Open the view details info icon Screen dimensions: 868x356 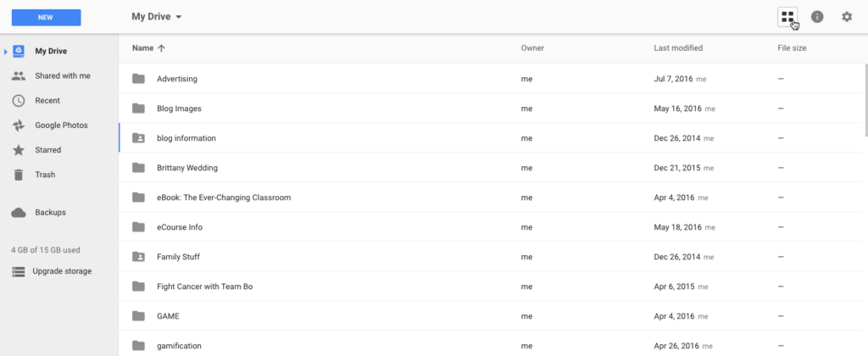[817, 17]
